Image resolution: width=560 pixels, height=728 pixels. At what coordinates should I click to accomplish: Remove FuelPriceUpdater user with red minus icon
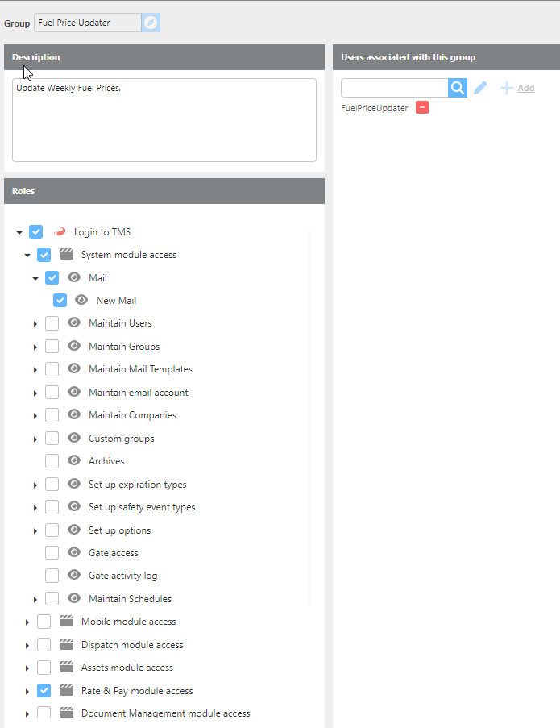point(422,107)
